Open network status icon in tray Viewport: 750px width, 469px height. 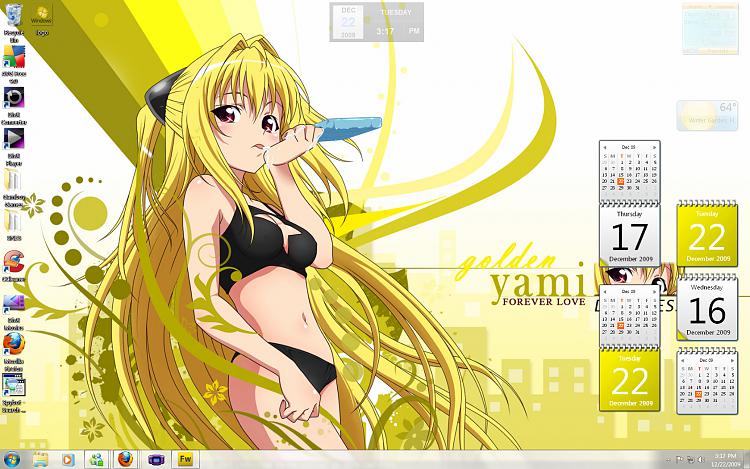coord(690,460)
